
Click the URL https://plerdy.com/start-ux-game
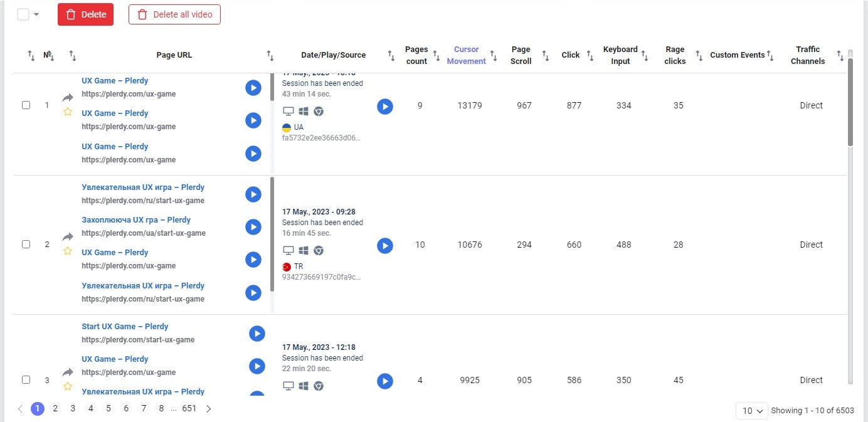pos(138,340)
